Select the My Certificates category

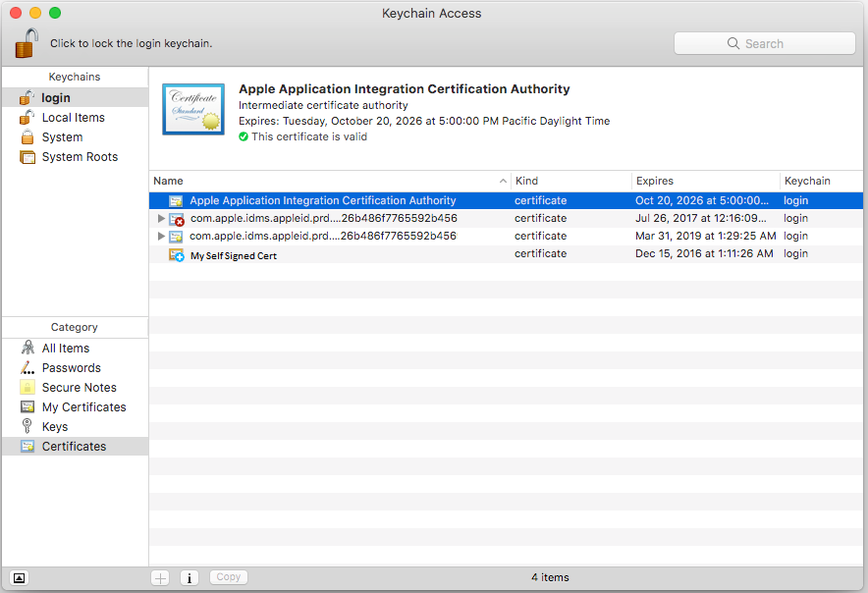click(83, 407)
